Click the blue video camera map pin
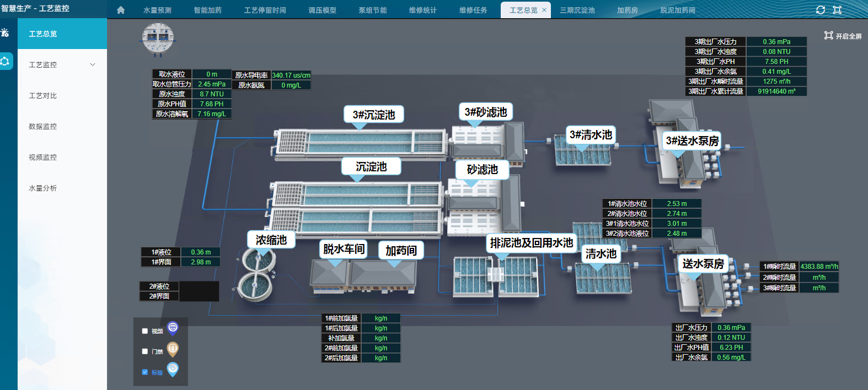 (x=173, y=329)
